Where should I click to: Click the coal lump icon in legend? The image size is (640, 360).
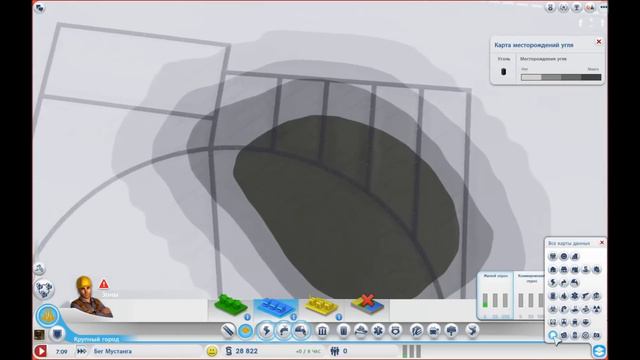(503, 72)
